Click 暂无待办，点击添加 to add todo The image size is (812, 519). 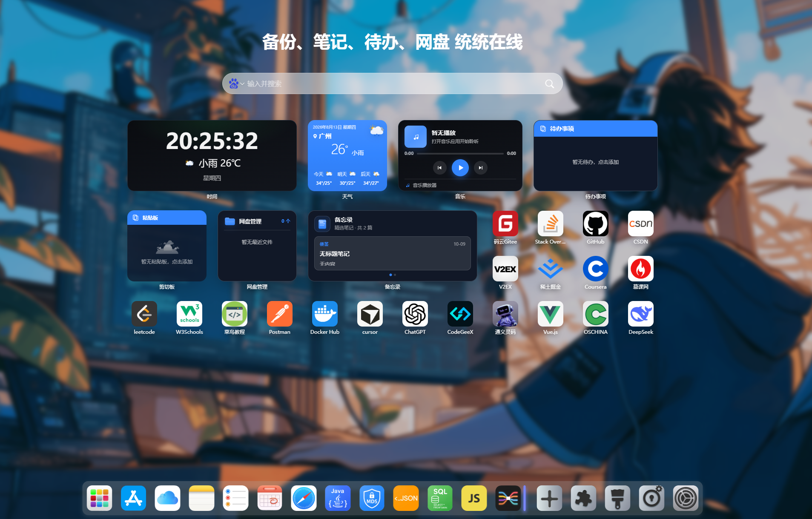(x=596, y=162)
